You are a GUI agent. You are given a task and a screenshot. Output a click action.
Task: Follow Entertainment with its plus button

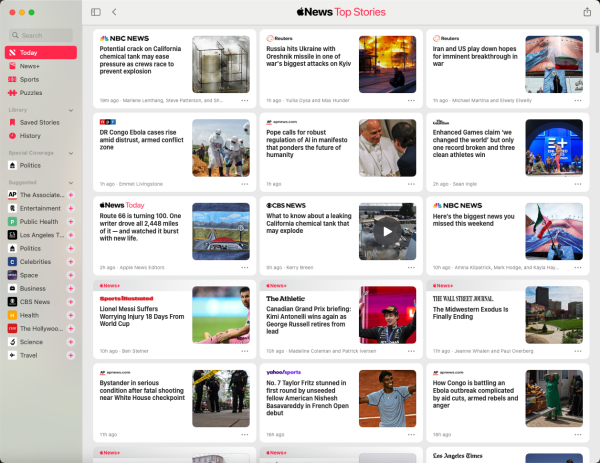pos(71,208)
